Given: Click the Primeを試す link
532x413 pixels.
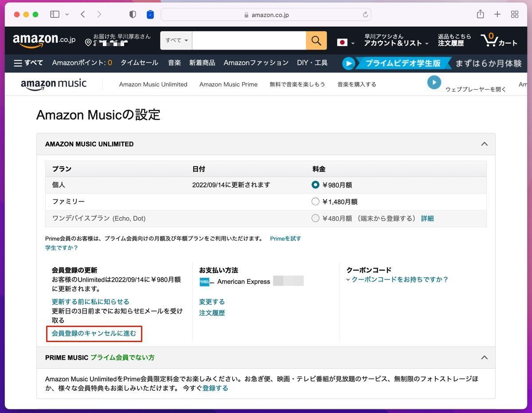Looking at the screenshot, I should click(x=286, y=238).
